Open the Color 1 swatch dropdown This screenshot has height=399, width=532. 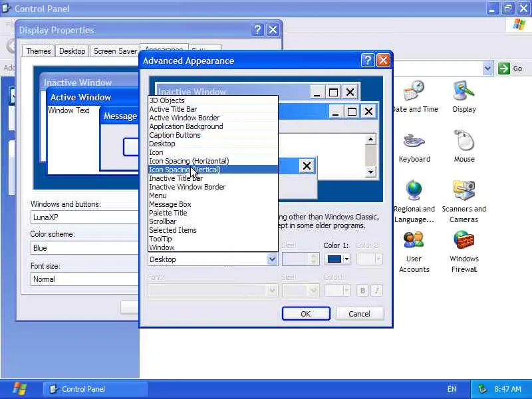click(337, 259)
